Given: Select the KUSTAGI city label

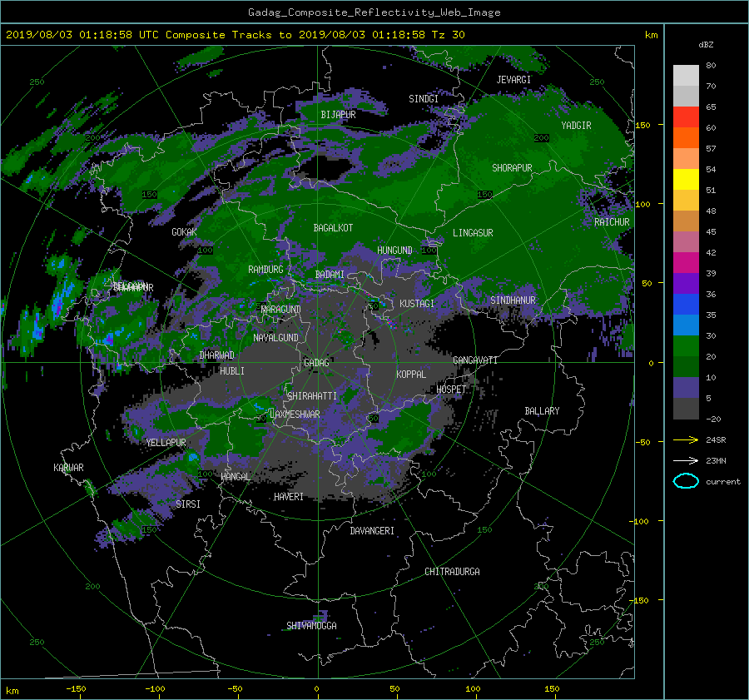Looking at the screenshot, I should pyautogui.click(x=417, y=304).
